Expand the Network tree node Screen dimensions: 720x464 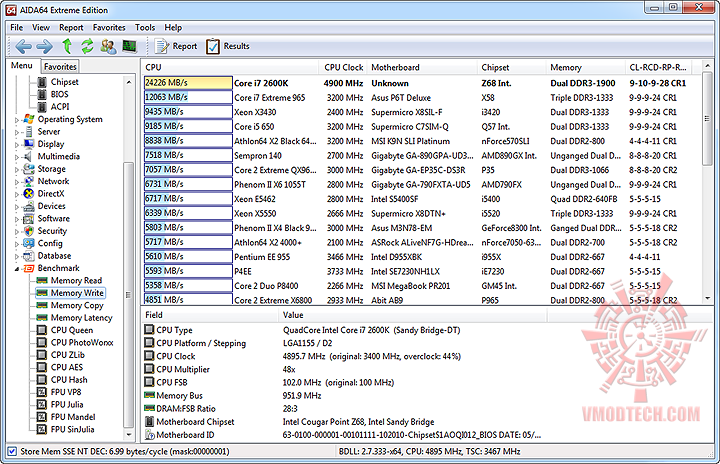tap(17, 182)
